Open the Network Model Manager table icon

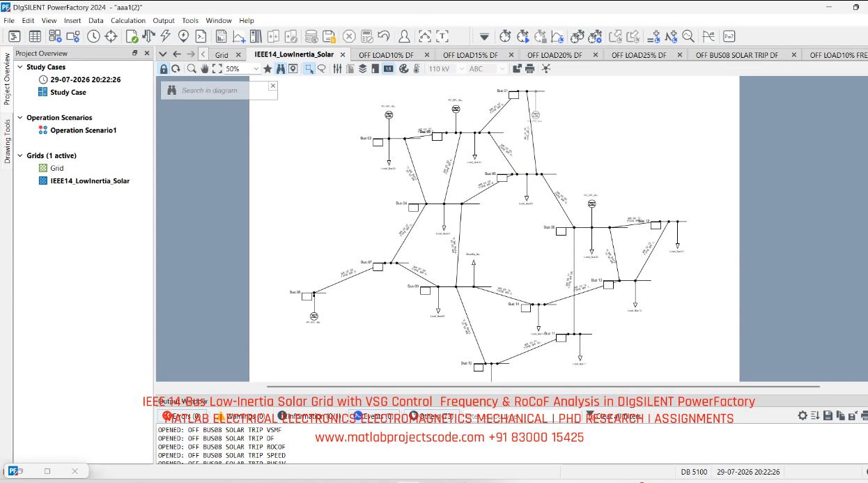point(35,36)
